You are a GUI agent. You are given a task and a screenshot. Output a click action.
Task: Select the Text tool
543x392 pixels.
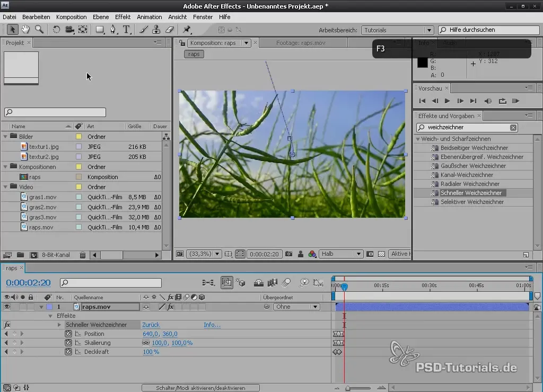point(126,30)
